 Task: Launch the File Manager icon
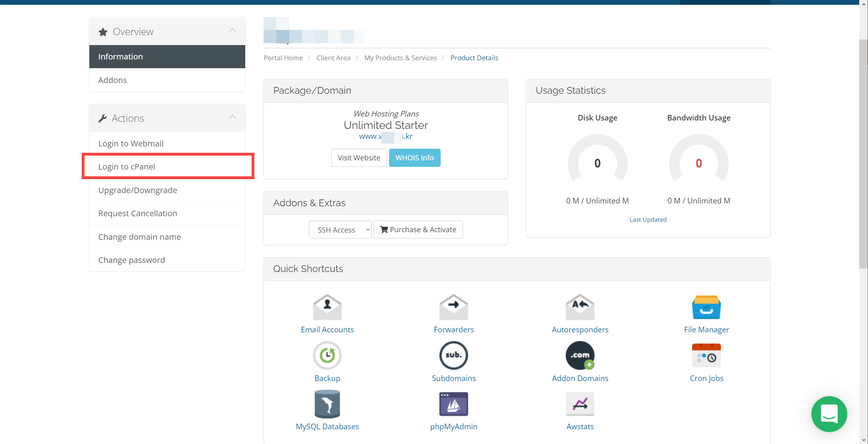[706, 307]
